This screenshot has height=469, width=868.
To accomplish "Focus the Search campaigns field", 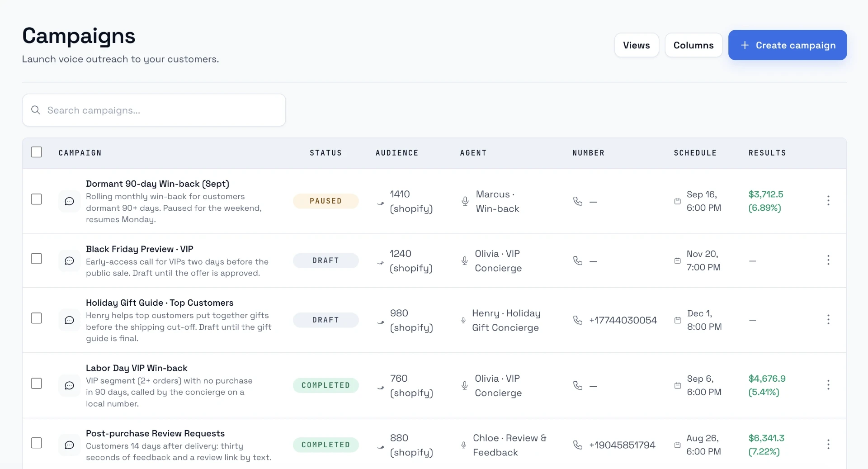I will point(154,110).
